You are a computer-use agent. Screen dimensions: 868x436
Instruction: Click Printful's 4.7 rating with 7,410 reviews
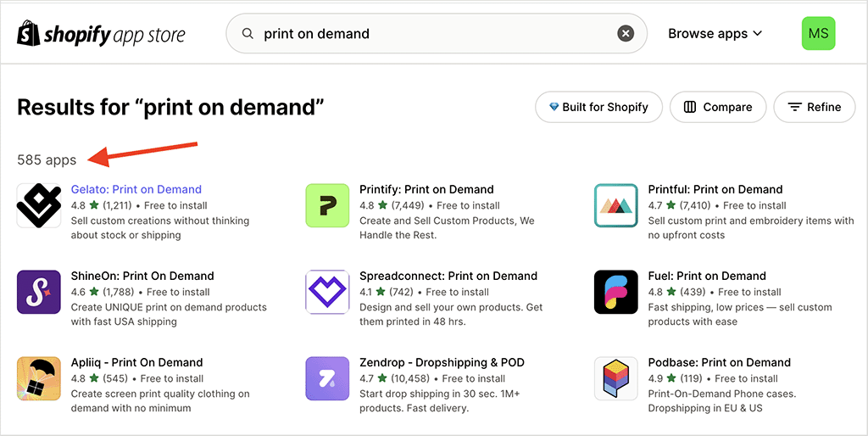click(679, 205)
